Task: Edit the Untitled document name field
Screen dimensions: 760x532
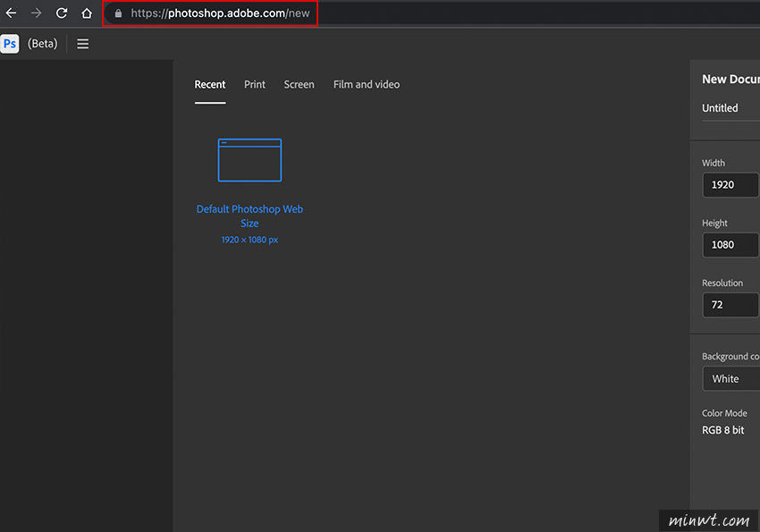Action: click(x=730, y=108)
